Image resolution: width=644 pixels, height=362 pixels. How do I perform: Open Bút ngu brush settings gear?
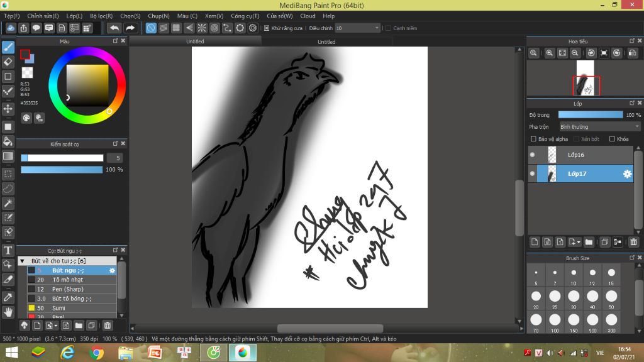(x=112, y=270)
